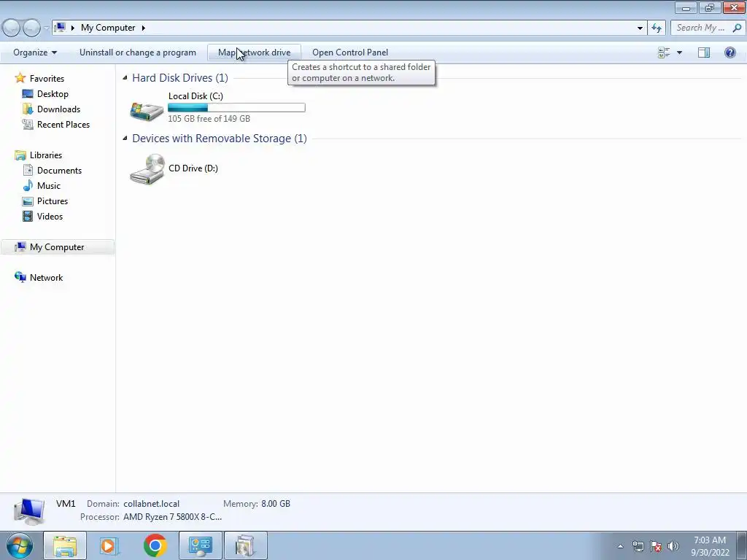
Task: Expand the arrow before My Computer breadcrumb
Action: click(73, 28)
